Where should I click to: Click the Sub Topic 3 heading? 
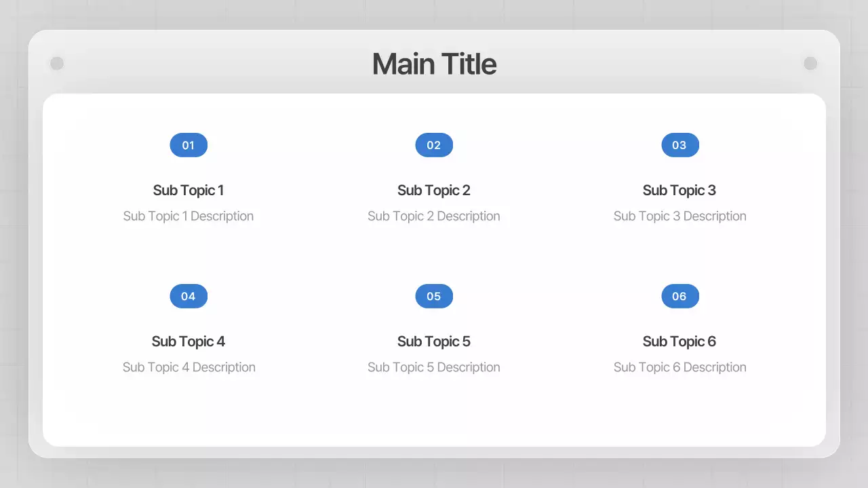(x=679, y=190)
